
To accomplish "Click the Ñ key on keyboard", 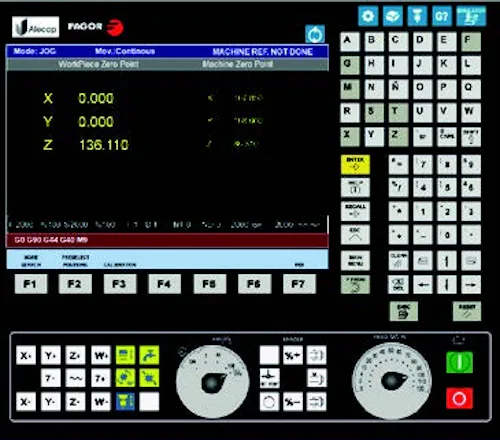I will pyautogui.click(x=398, y=89).
